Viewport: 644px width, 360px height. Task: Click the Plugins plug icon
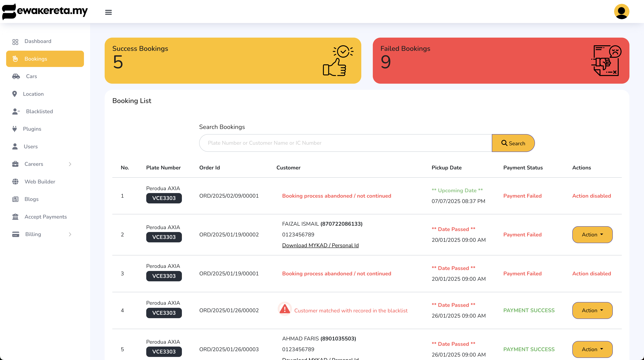[15, 129]
